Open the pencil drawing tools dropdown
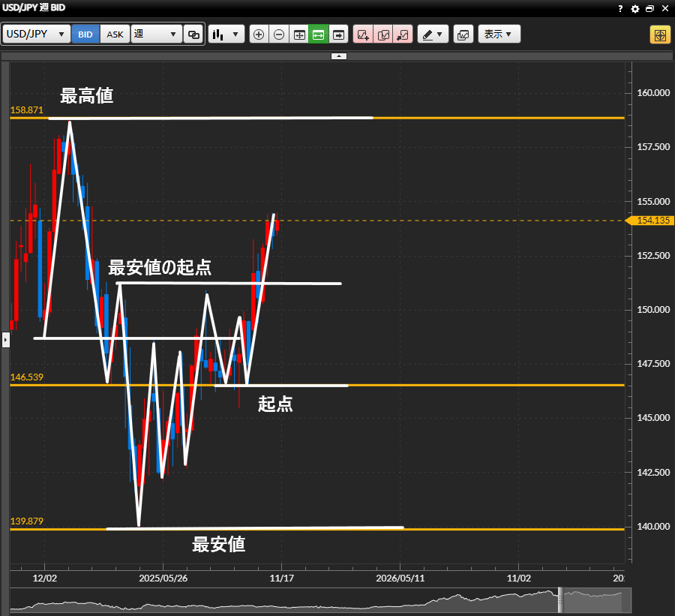Image resolution: width=675 pixels, height=616 pixels. [x=433, y=35]
